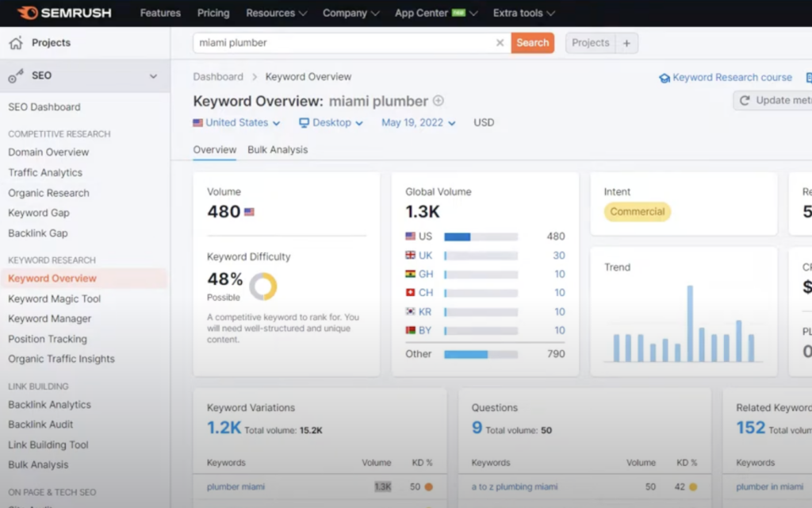
Task: Add miami plumber keyword with plus icon
Action: [438, 101]
